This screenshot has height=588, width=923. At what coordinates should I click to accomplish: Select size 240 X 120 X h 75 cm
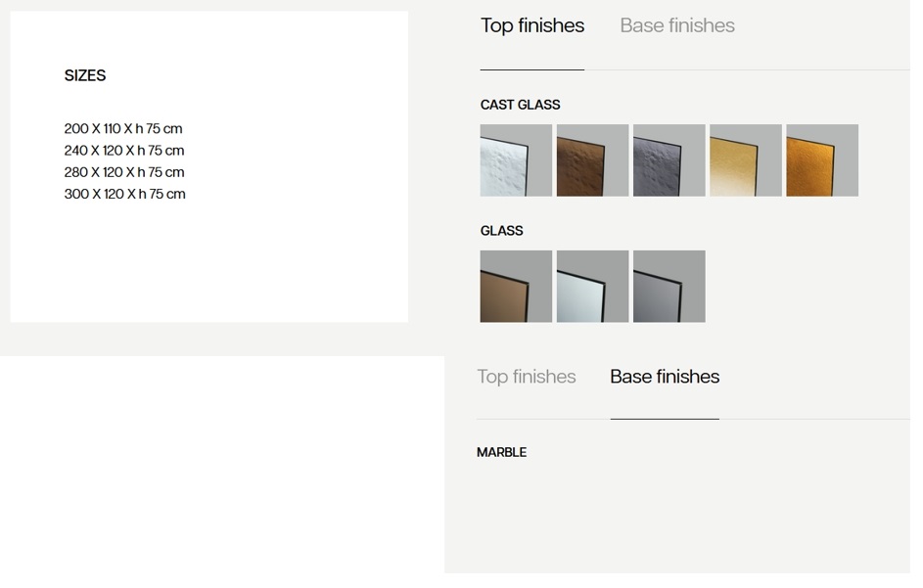124,150
